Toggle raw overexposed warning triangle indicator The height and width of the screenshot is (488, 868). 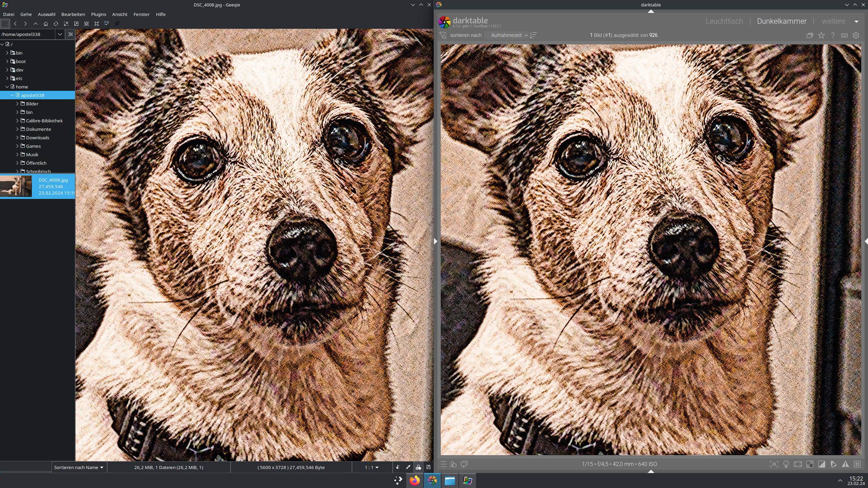845,464
